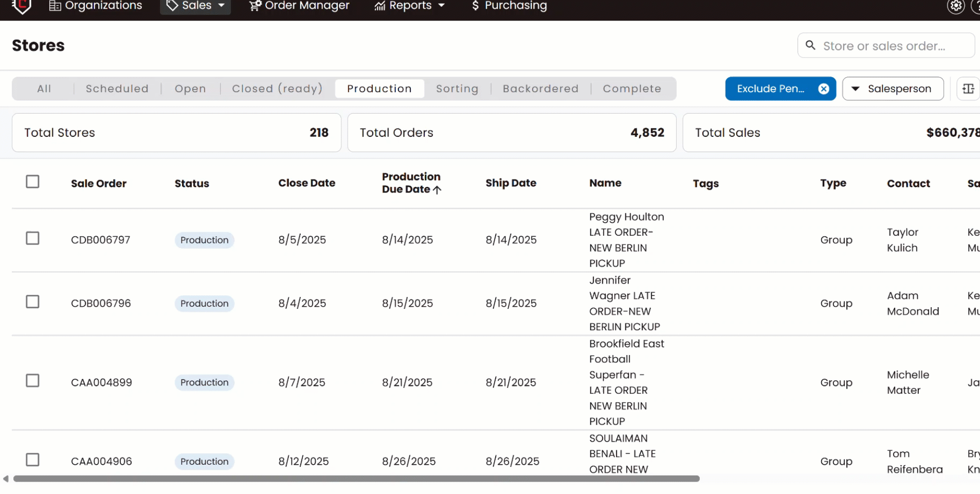
Task: Select the checkbox for order CAA004899
Action: (32, 380)
